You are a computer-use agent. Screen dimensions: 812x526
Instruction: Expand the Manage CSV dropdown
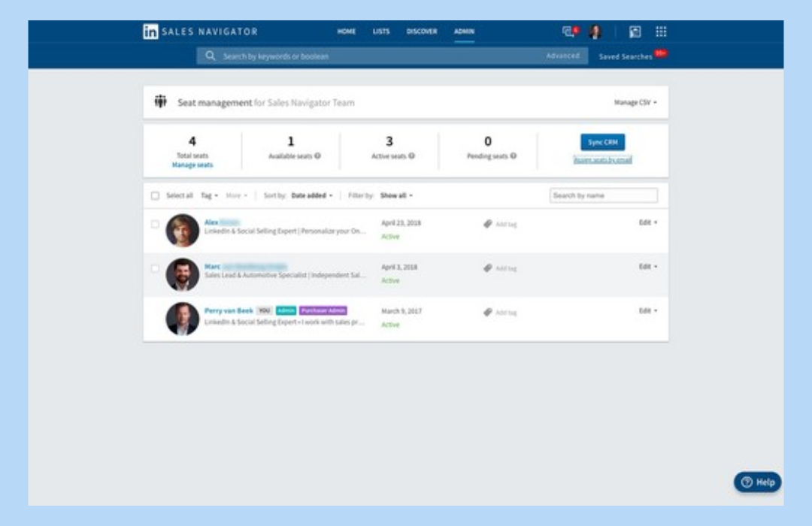coord(635,102)
